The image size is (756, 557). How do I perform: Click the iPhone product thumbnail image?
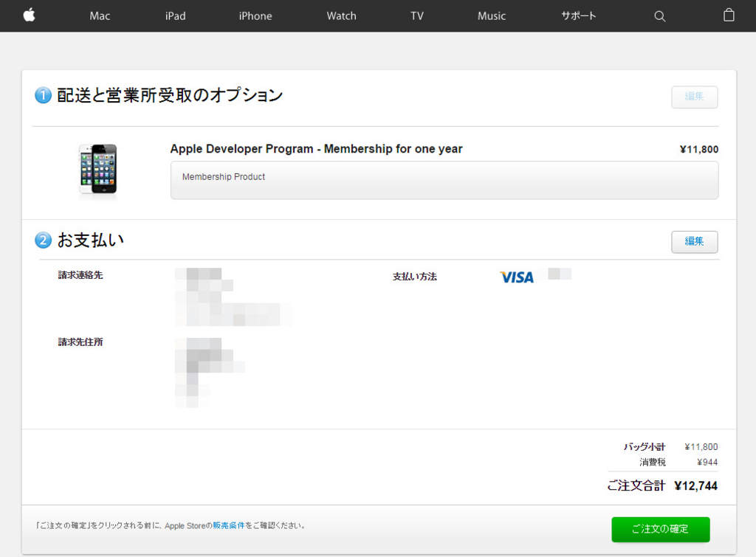click(98, 169)
